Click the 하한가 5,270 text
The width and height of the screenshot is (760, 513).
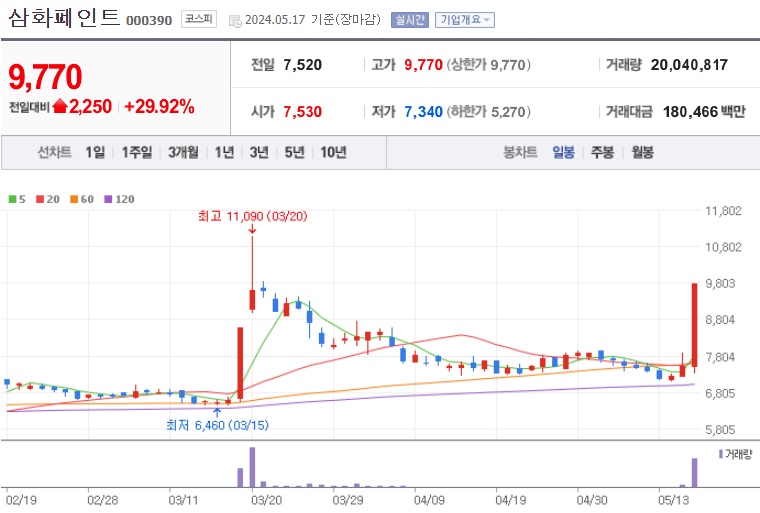tap(489, 112)
